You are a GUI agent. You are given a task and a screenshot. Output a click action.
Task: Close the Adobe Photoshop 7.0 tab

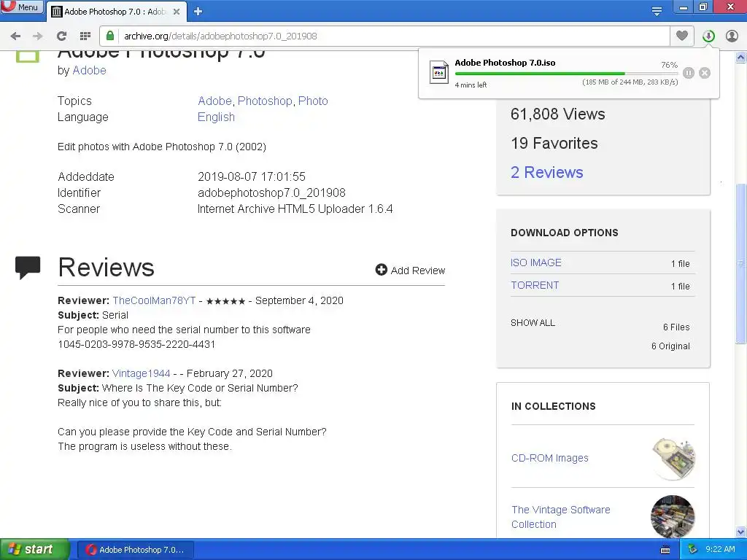coord(177,12)
